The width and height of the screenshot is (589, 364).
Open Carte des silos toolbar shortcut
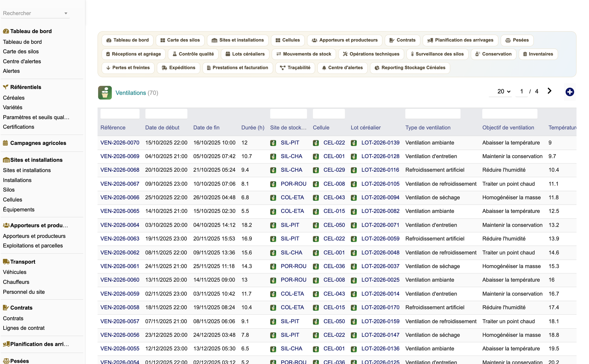180,40
